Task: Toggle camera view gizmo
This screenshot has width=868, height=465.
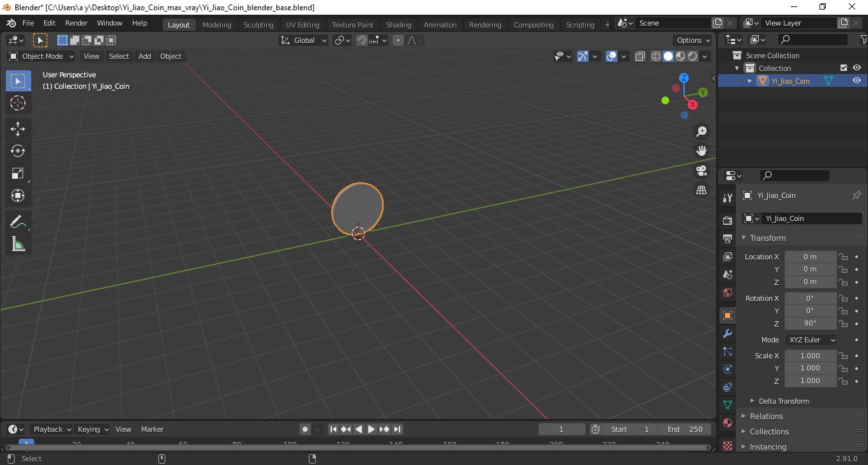Action: click(701, 171)
